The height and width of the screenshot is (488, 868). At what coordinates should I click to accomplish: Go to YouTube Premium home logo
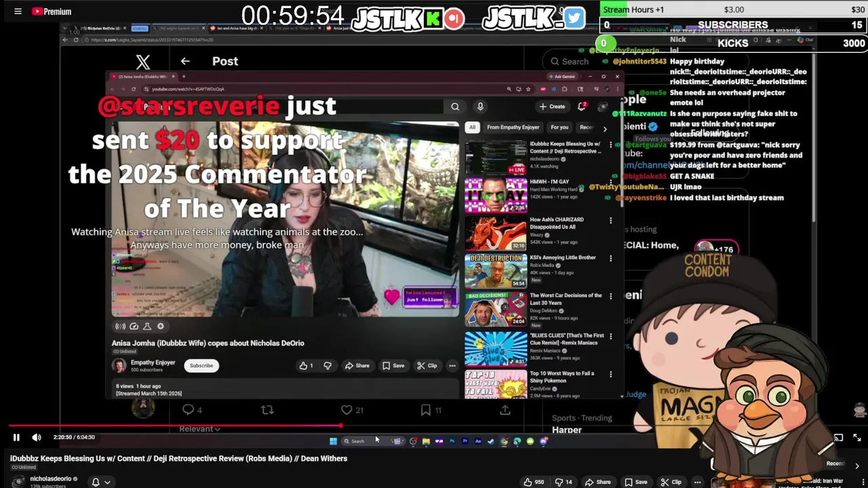click(52, 12)
